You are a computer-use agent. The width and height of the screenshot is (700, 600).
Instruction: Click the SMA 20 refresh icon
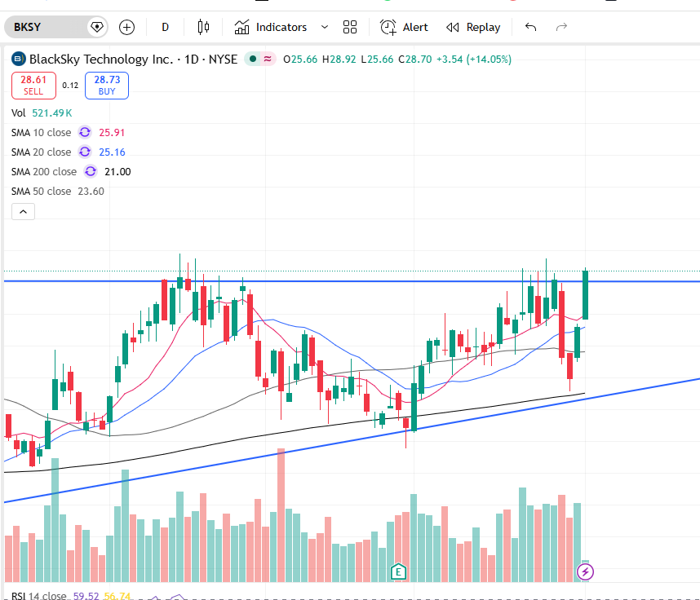84,152
